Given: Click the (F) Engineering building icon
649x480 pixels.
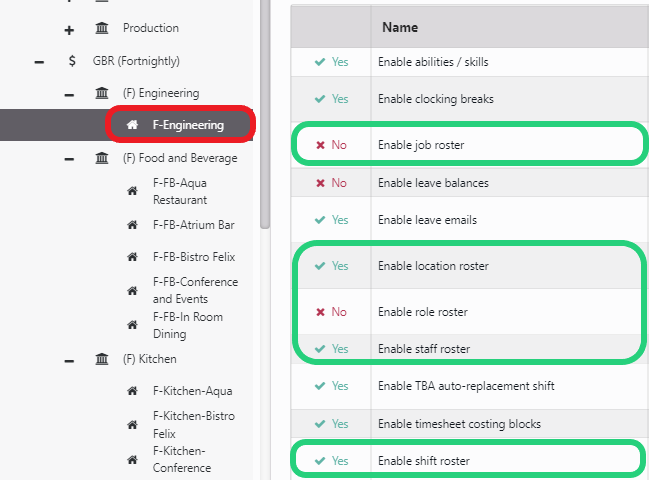Looking at the screenshot, I should coord(102,93).
